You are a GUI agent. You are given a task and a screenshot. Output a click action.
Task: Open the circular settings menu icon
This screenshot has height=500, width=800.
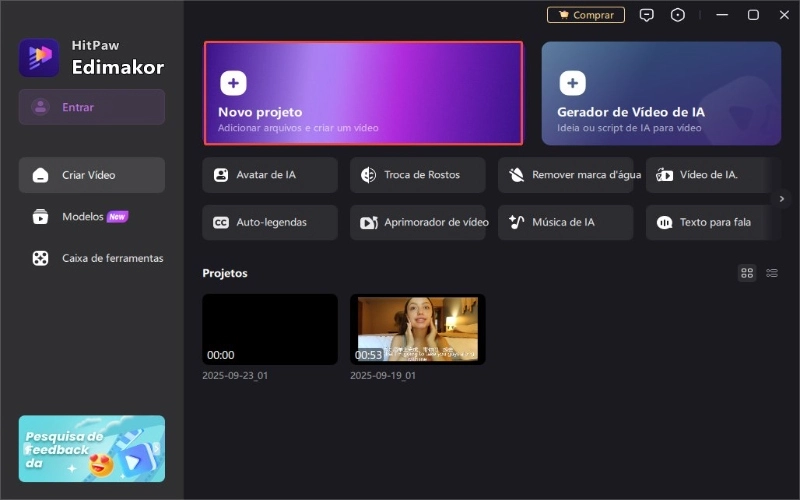(678, 15)
